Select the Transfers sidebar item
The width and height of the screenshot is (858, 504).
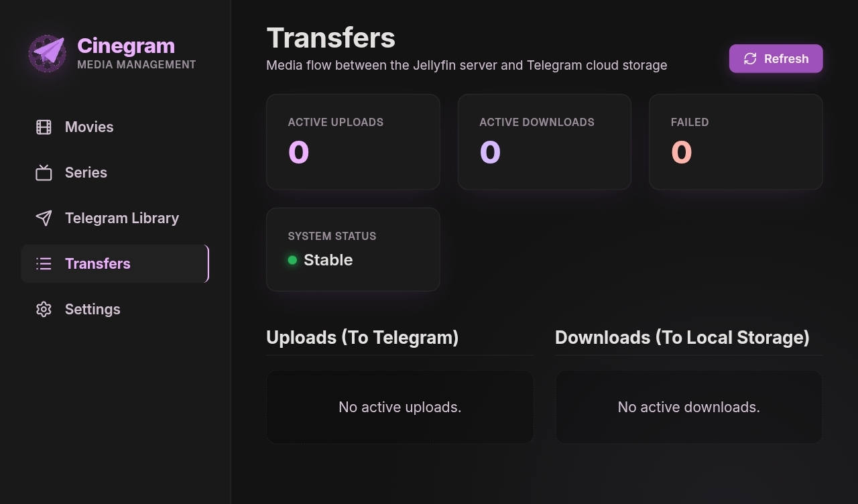coord(115,264)
